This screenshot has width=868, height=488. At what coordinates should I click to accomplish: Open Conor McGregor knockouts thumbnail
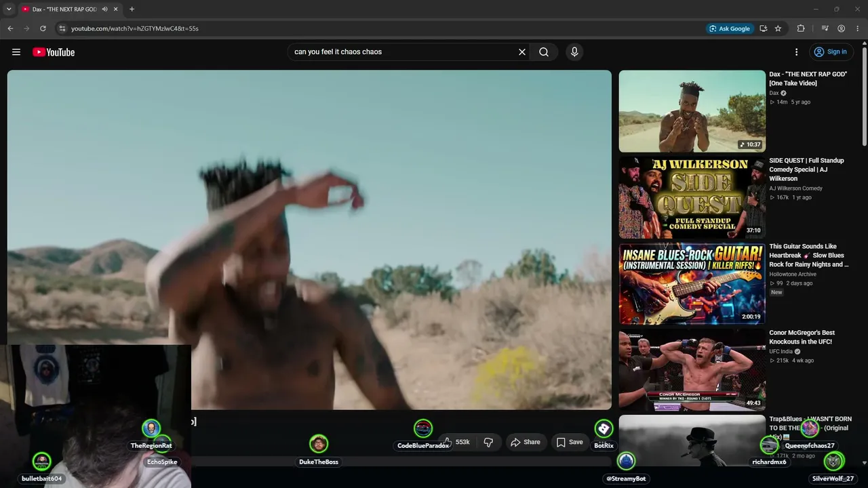click(692, 369)
